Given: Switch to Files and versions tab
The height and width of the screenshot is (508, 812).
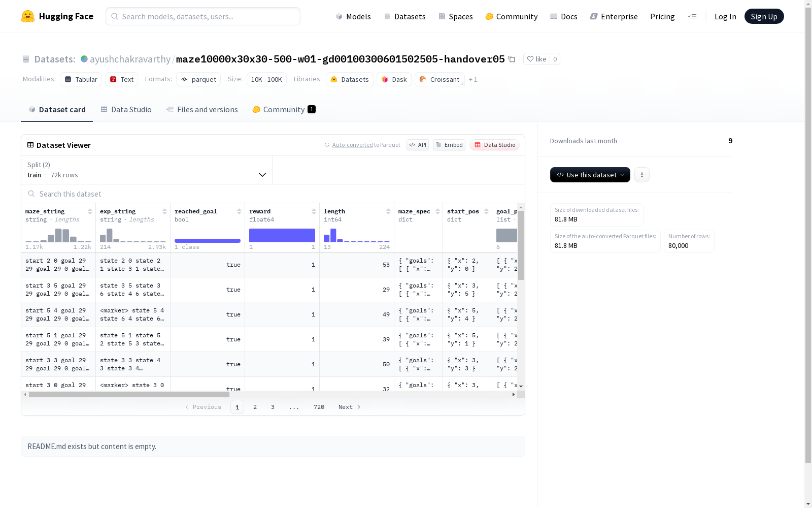Looking at the screenshot, I should pos(202,110).
